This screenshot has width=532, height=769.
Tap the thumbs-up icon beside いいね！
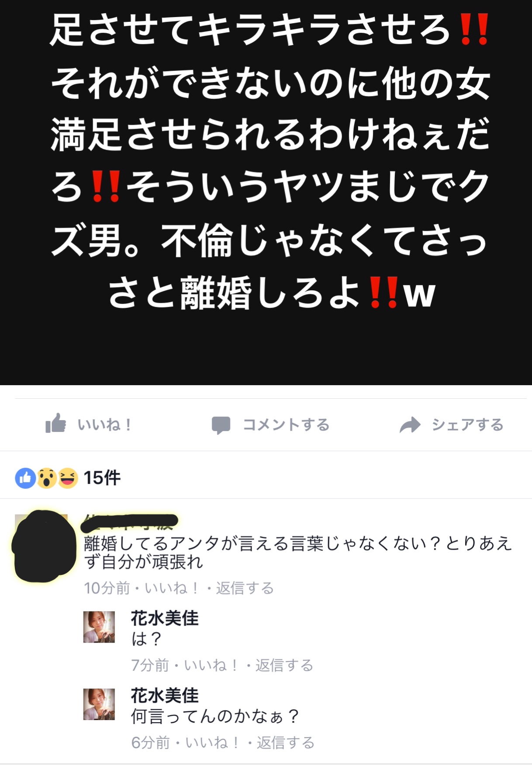pyautogui.click(x=56, y=423)
